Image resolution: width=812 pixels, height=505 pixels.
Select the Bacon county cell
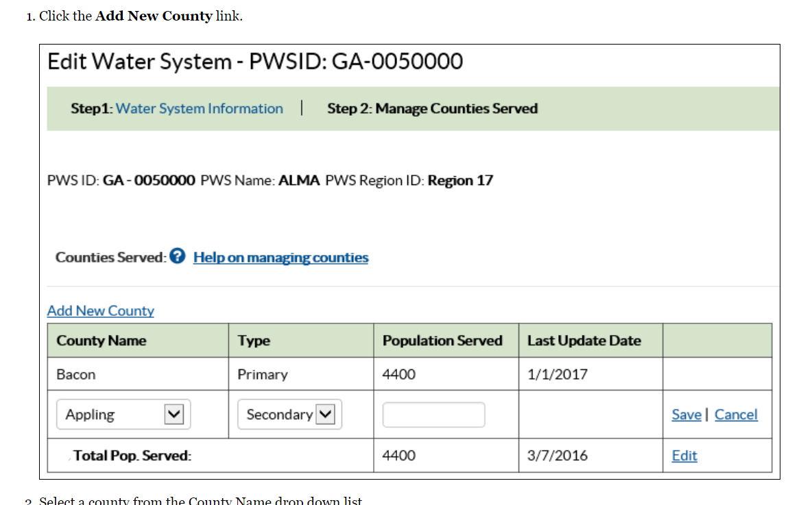(x=76, y=374)
